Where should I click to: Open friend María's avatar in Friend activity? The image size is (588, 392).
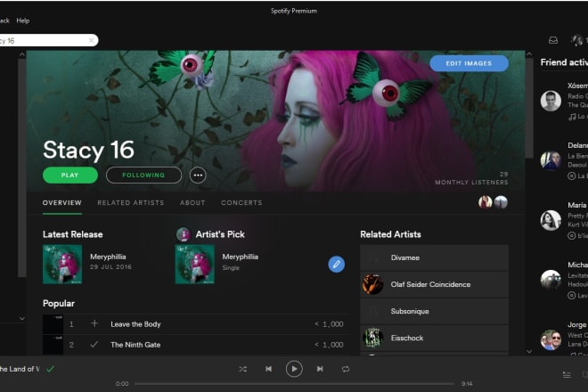[551, 220]
